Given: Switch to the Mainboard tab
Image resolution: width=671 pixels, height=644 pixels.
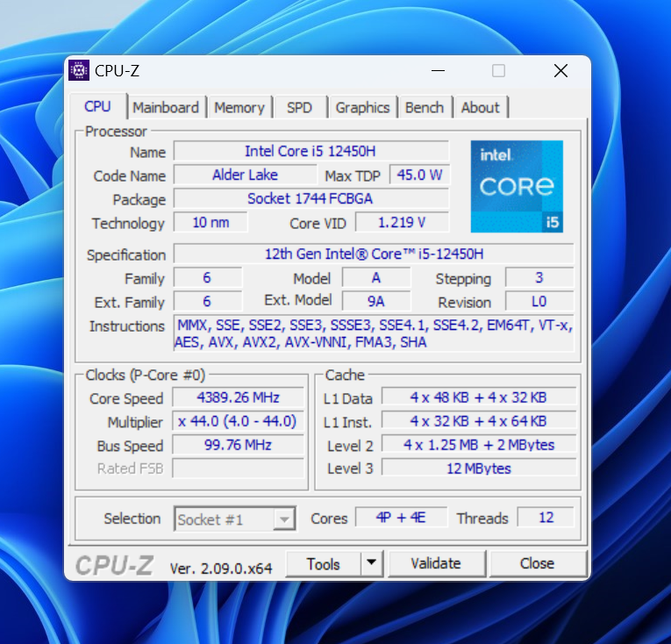Looking at the screenshot, I should pos(166,107).
